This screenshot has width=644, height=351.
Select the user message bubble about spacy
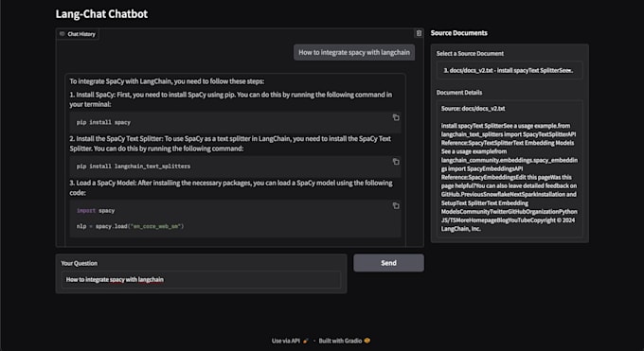354,52
